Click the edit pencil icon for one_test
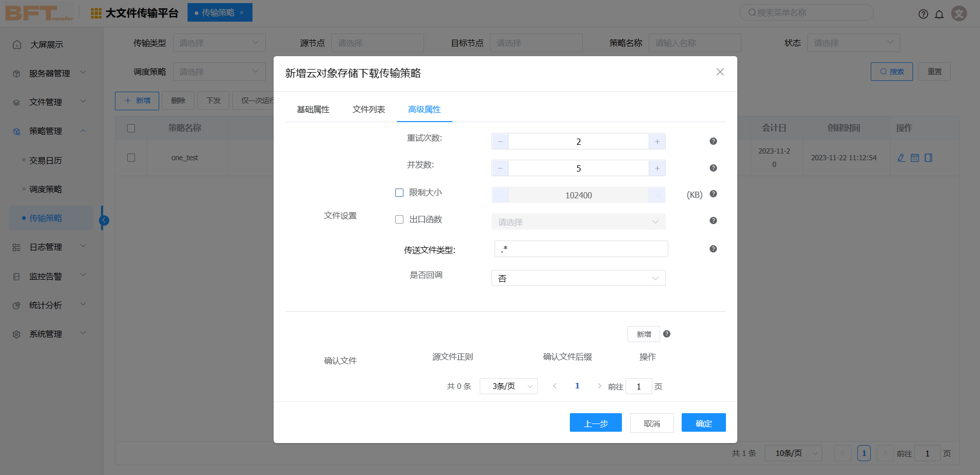Viewport: 980px width, 475px height. [901, 158]
